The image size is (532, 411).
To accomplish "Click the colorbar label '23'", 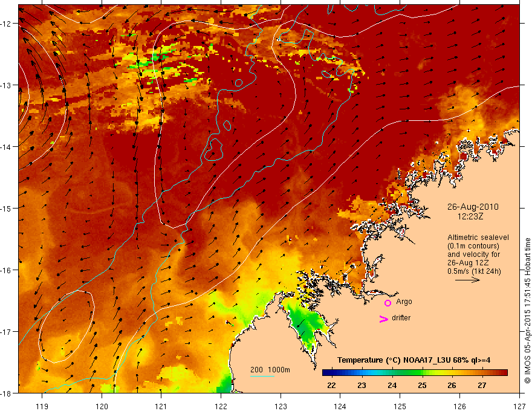I will coord(362,386).
